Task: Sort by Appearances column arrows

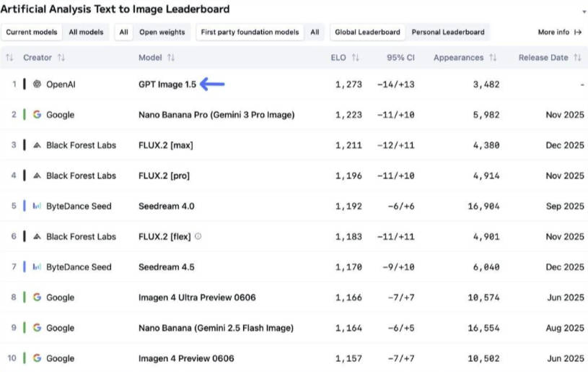Action: [493, 58]
